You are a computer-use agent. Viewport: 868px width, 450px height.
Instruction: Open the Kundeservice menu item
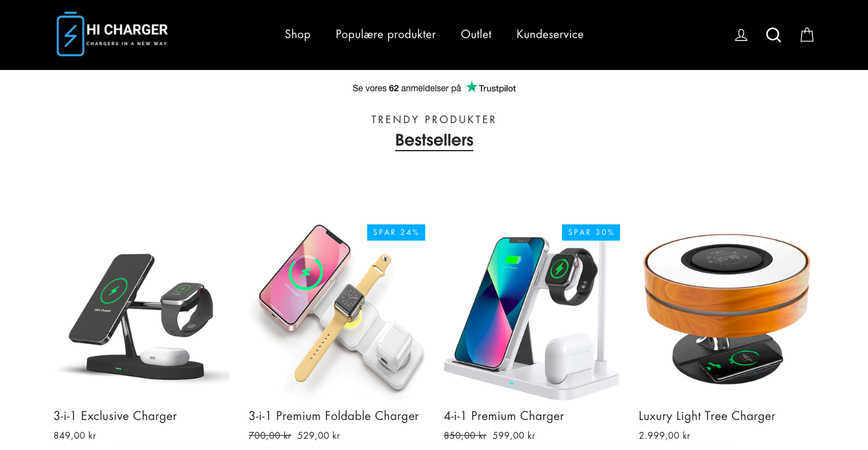click(x=550, y=34)
